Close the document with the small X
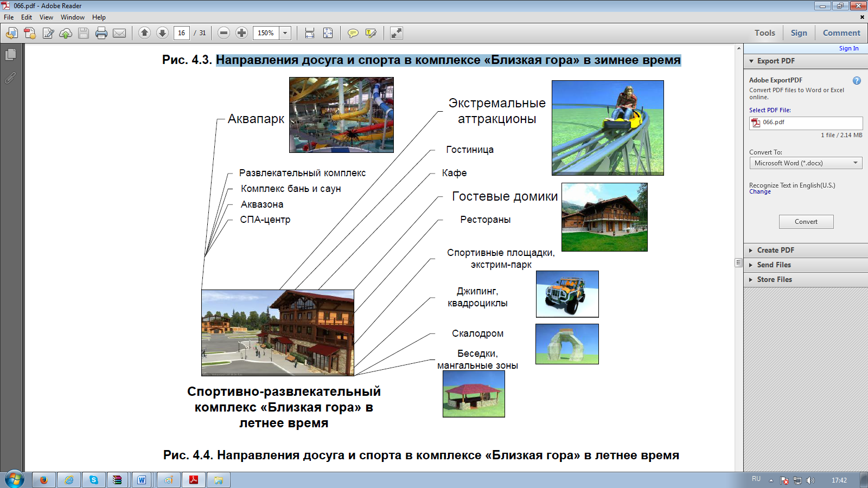 [x=862, y=17]
